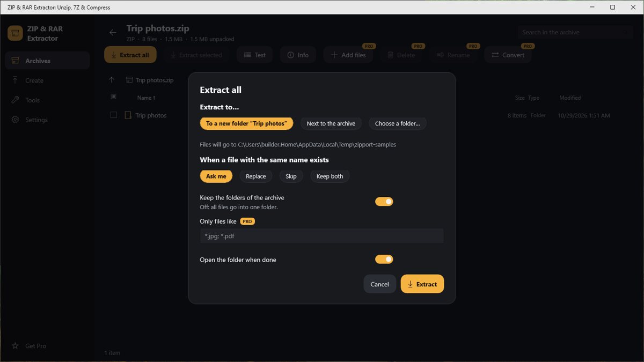Click Get Pro in the sidebar
This screenshot has width=644, height=362.
(x=47, y=346)
